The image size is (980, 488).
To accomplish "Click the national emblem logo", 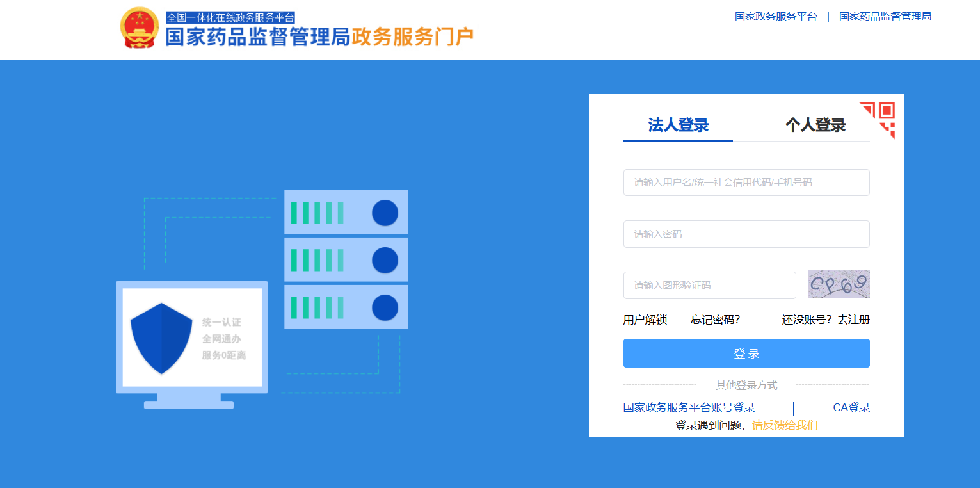I will (x=139, y=28).
